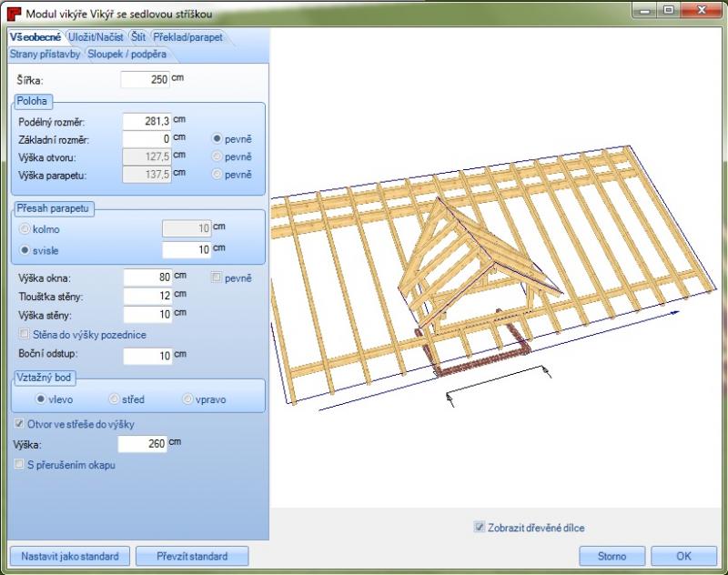Image resolution: width=728 pixels, height=575 pixels.
Task: Select the Strany přístavby tab
Action: pyautogui.click(x=45, y=54)
